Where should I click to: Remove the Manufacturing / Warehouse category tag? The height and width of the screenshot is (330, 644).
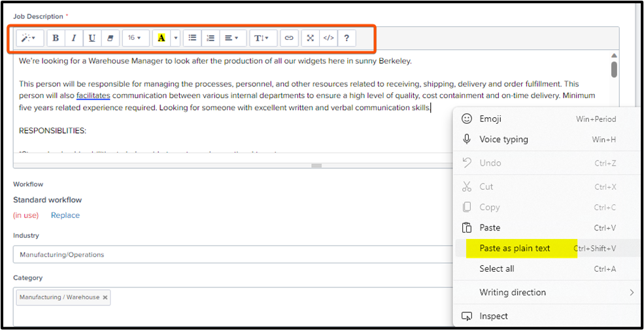[x=105, y=297]
